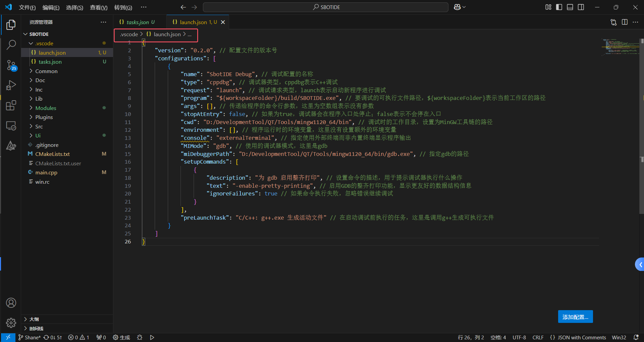Collapse the .vscode folder

(x=67, y=43)
